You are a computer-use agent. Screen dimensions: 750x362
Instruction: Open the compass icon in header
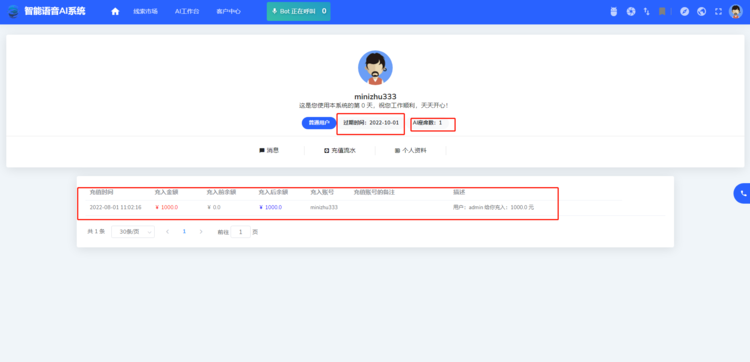coord(684,11)
